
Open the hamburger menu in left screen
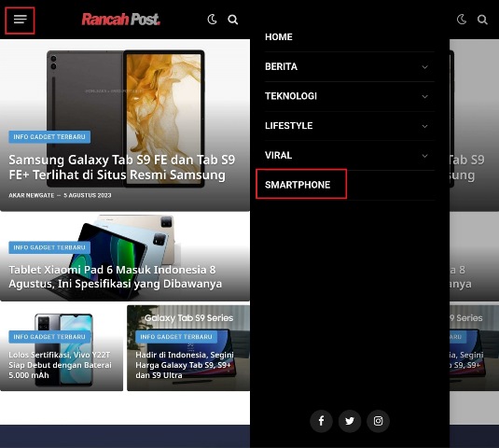coord(20,20)
